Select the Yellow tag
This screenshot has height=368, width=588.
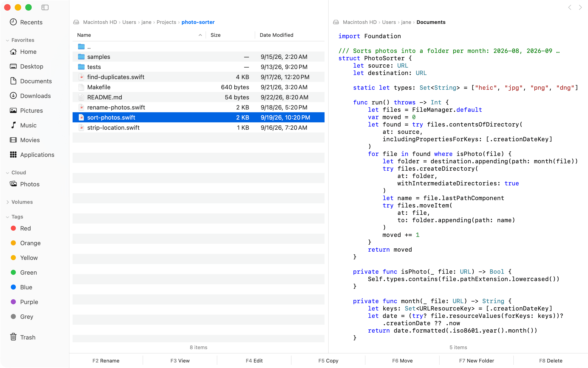24,258
